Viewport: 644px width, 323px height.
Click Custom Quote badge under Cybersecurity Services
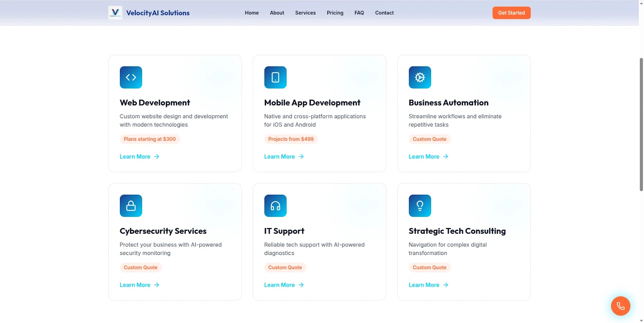click(140, 267)
